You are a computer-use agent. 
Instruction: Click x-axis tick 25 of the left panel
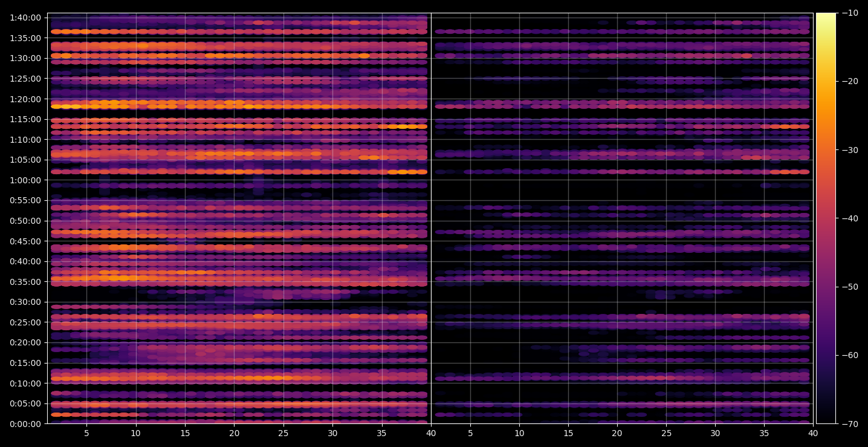[x=283, y=434]
